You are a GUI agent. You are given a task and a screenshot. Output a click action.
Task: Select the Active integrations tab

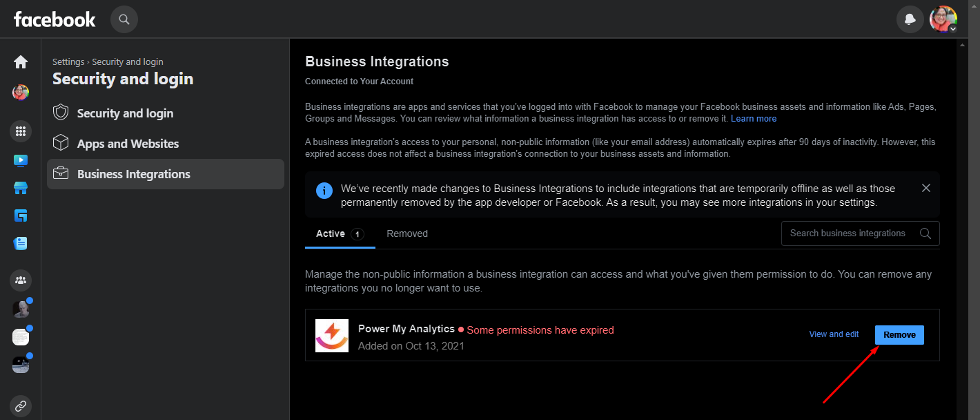(340, 233)
